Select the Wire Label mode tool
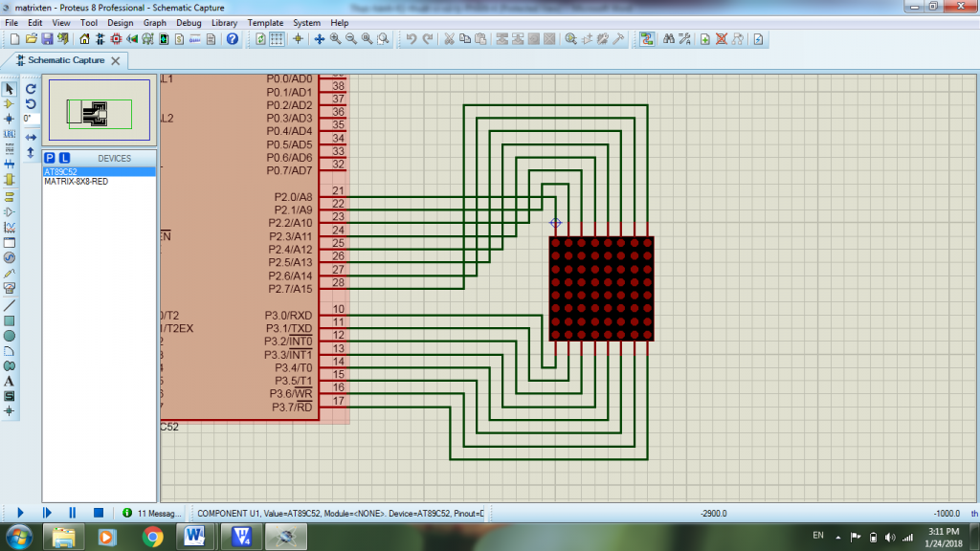 click(10, 134)
